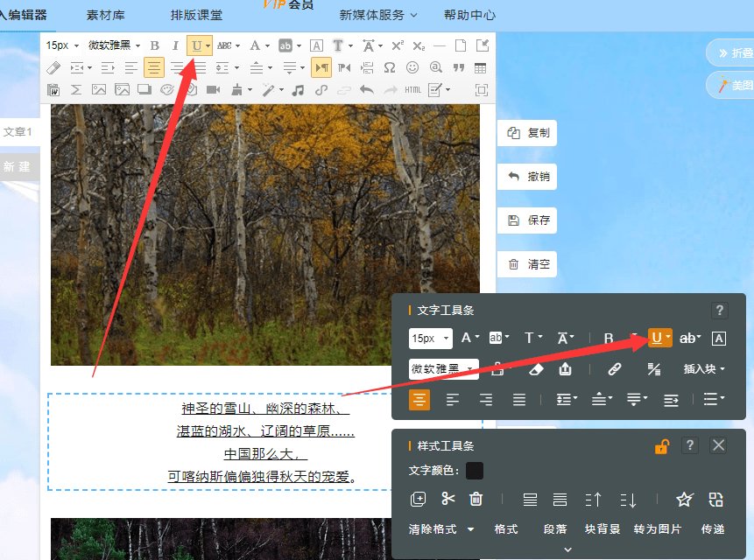Click 块背景 in 样式工具条
Viewport: 754px width, 560px height.
click(x=602, y=529)
